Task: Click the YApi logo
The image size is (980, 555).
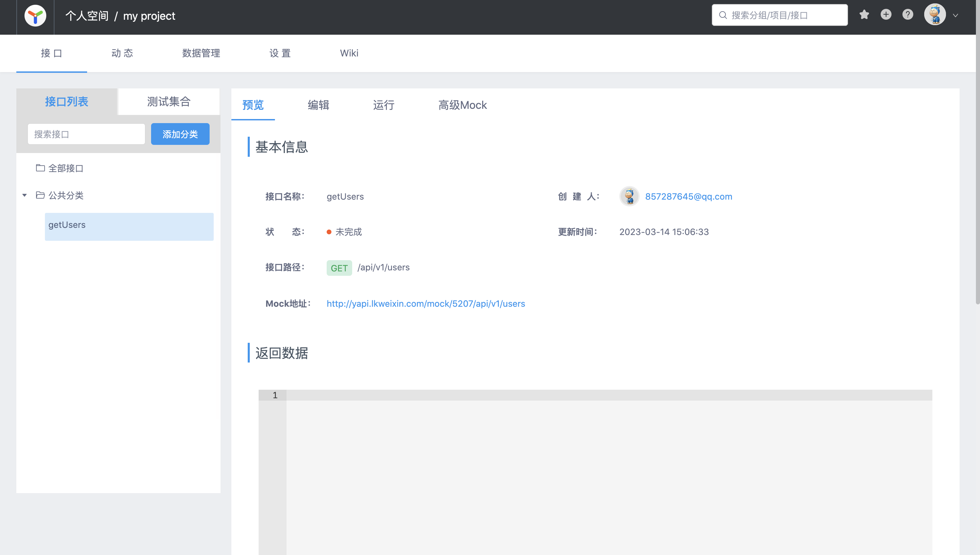Action: point(35,16)
